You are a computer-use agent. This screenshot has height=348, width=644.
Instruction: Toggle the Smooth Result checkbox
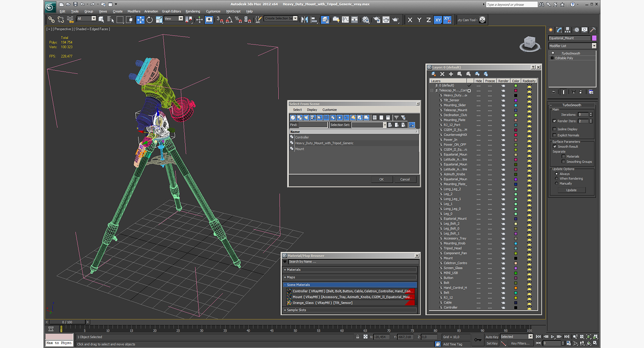[555, 147]
